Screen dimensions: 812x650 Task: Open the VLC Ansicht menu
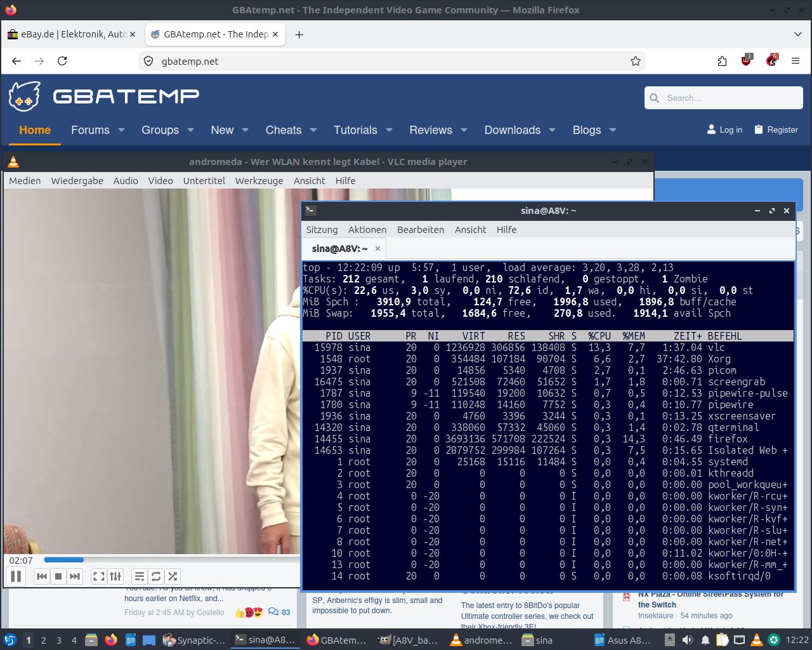tap(310, 181)
